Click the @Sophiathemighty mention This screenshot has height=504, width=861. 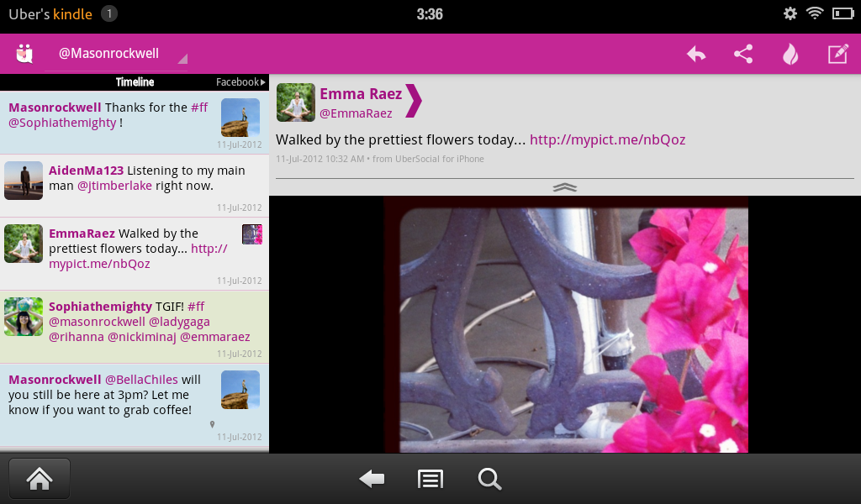pyautogui.click(x=63, y=122)
